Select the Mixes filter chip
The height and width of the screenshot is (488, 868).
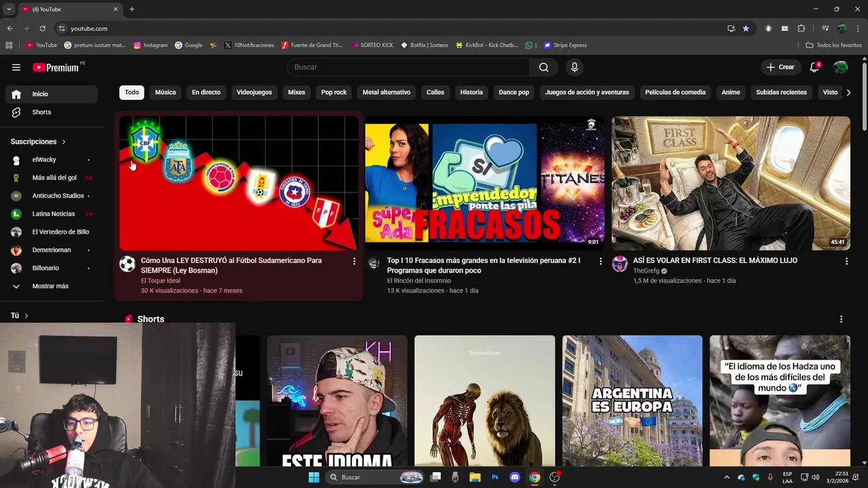[x=296, y=92]
